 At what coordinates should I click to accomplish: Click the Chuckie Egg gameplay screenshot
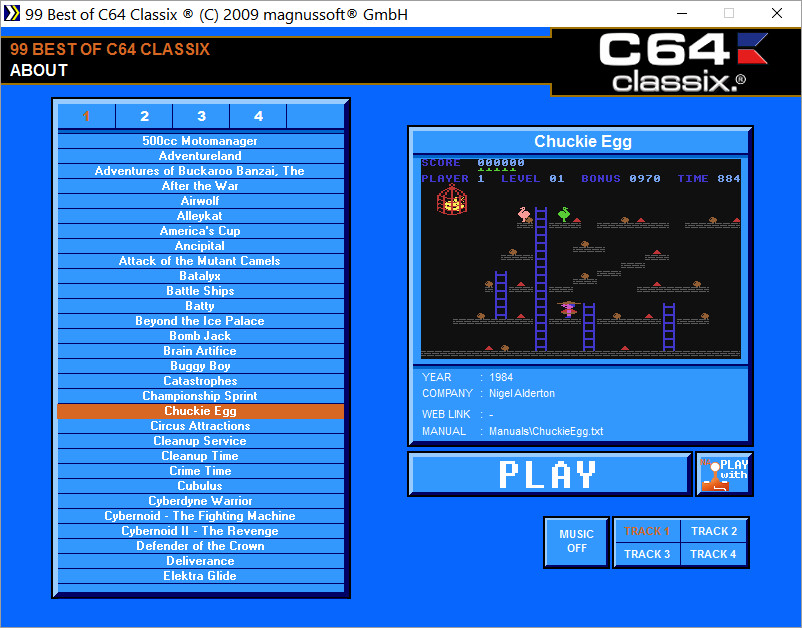click(581, 258)
